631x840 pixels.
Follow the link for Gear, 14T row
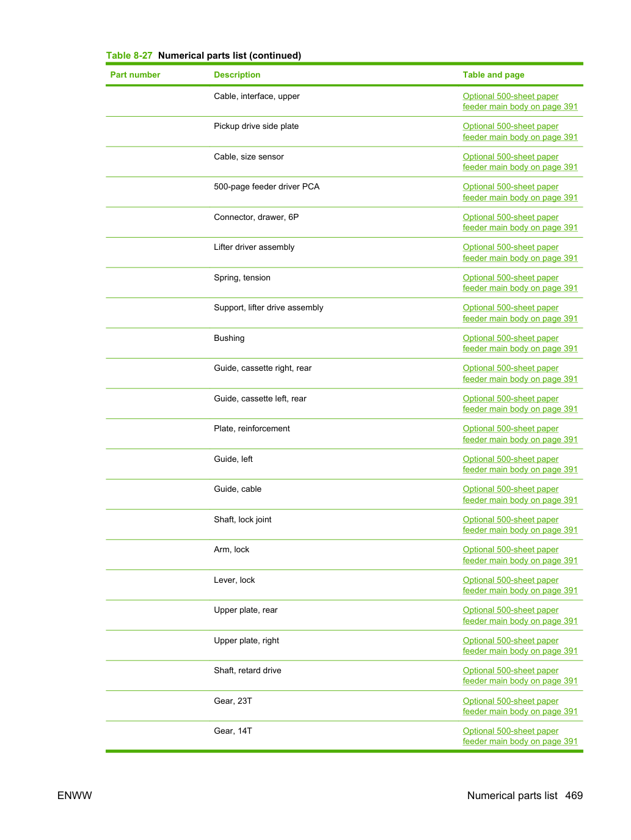(520, 736)
